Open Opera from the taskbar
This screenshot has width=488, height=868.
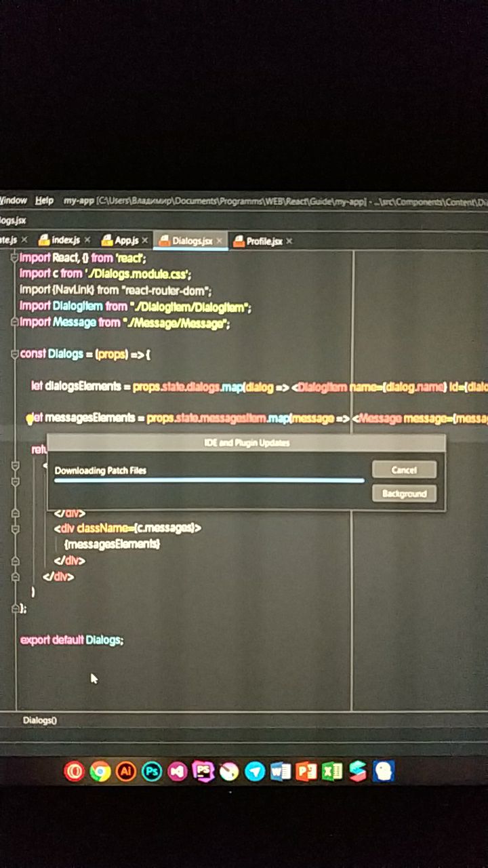(x=74, y=771)
